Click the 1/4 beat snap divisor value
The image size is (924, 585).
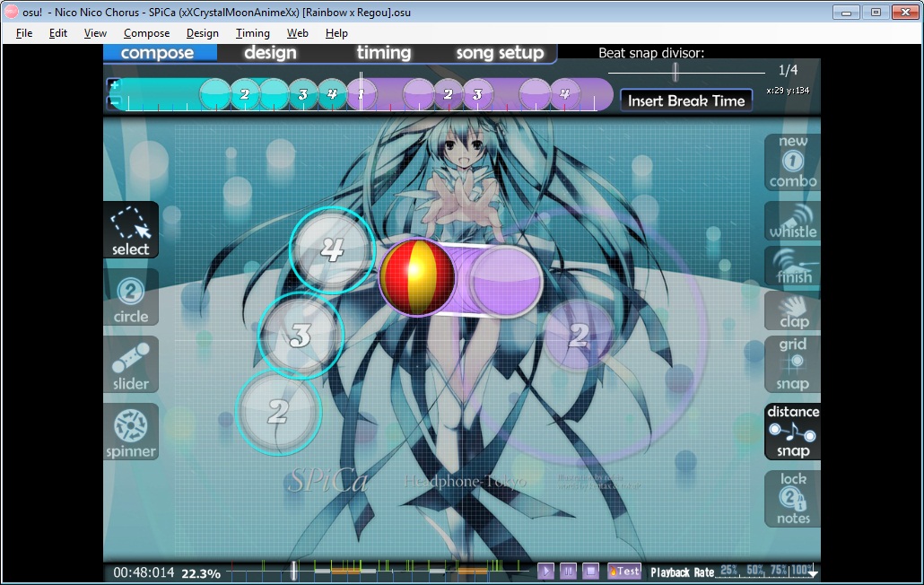click(788, 71)
